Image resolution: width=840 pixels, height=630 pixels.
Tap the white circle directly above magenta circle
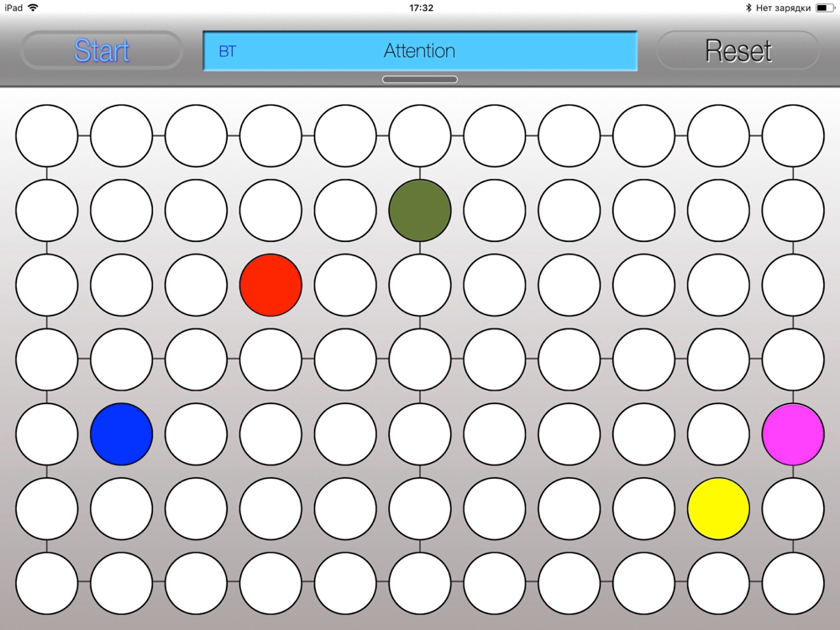coord(793,360)
